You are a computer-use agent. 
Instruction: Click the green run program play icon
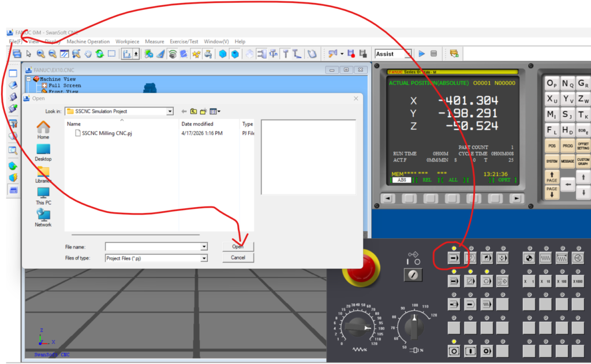(422, 54)
